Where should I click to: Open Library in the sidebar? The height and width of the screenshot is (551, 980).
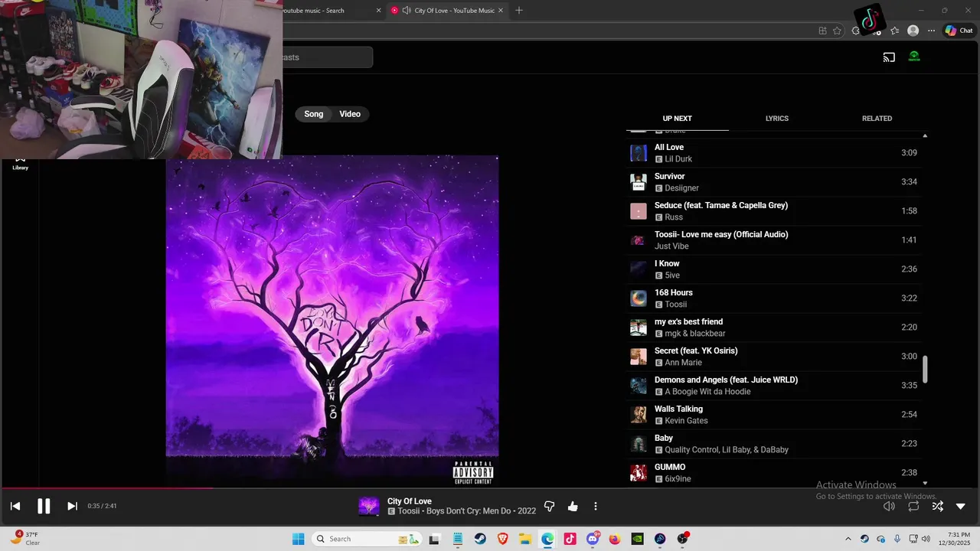[20, 163]
